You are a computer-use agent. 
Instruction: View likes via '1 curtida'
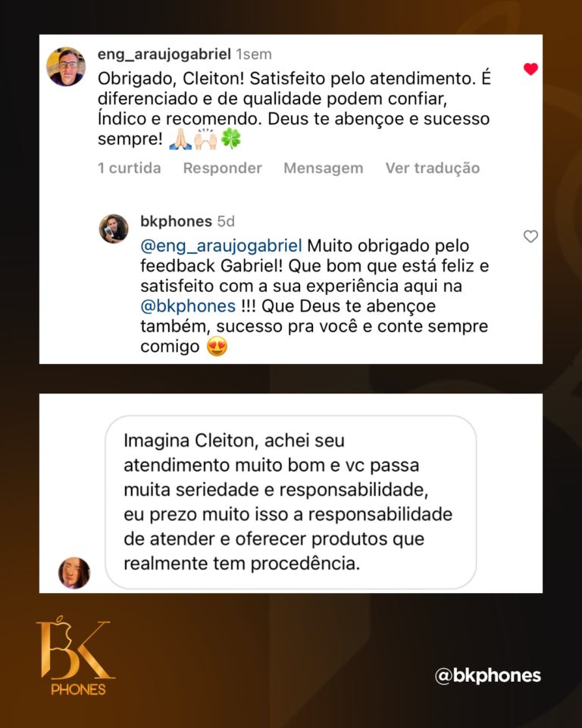(x=129, y=168)
